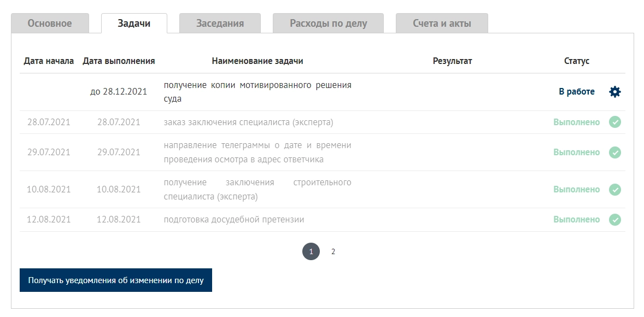This screenshot has width=644, height=317.
Task: Click the В работе status label
Action: [x=576, y=92]
